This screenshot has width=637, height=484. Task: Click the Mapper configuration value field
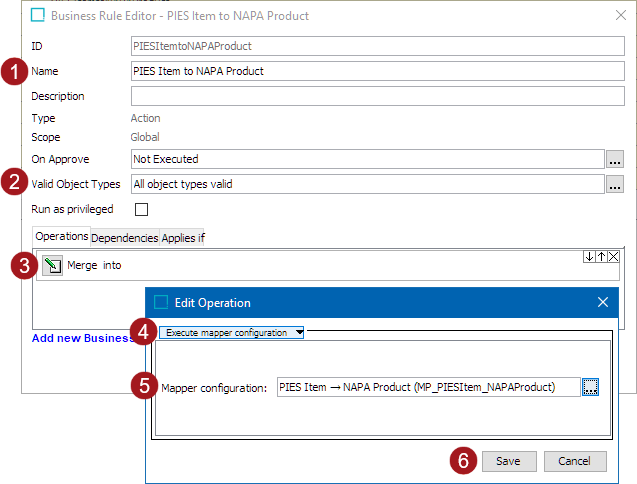[429, 387]
